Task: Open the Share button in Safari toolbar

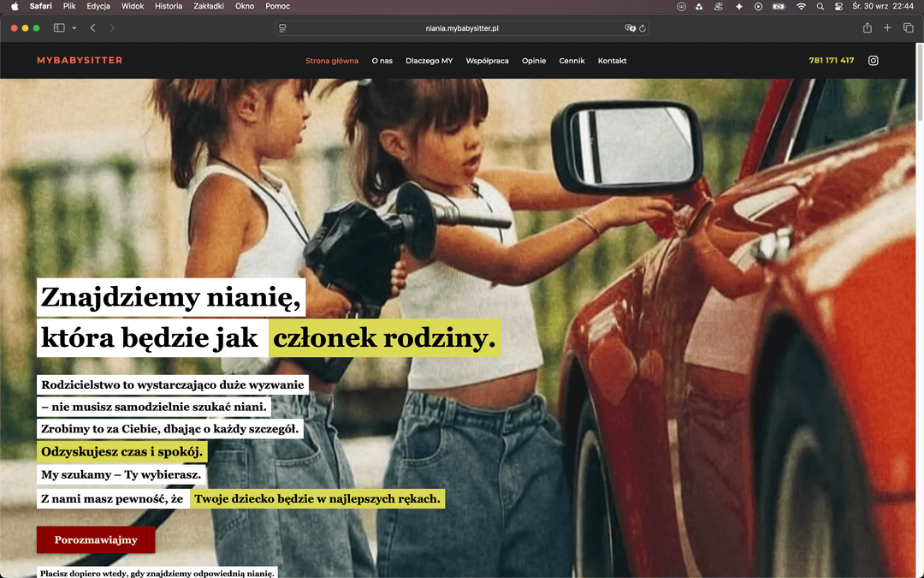Action: [x=868, y=27]
